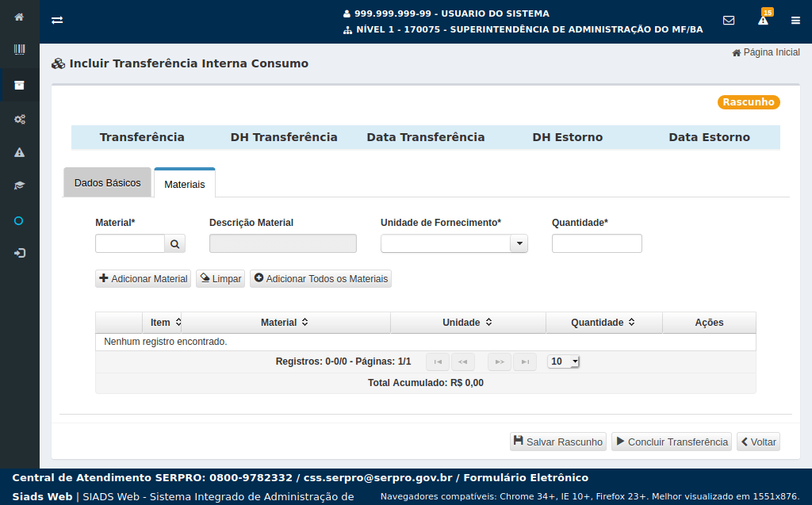Open the warning triangle sidebar icon
This screenshot has width=812, height=505.
[x=19, y=152]
